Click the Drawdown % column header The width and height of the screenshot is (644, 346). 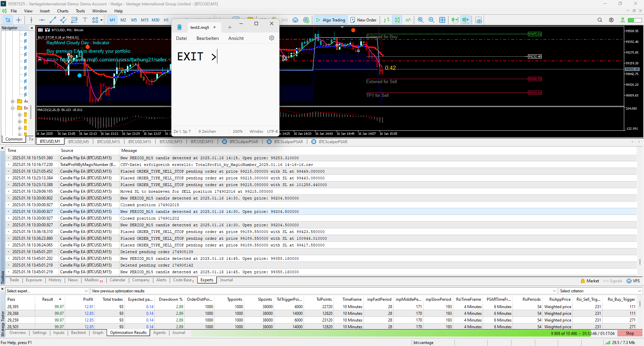click(171, 299)
